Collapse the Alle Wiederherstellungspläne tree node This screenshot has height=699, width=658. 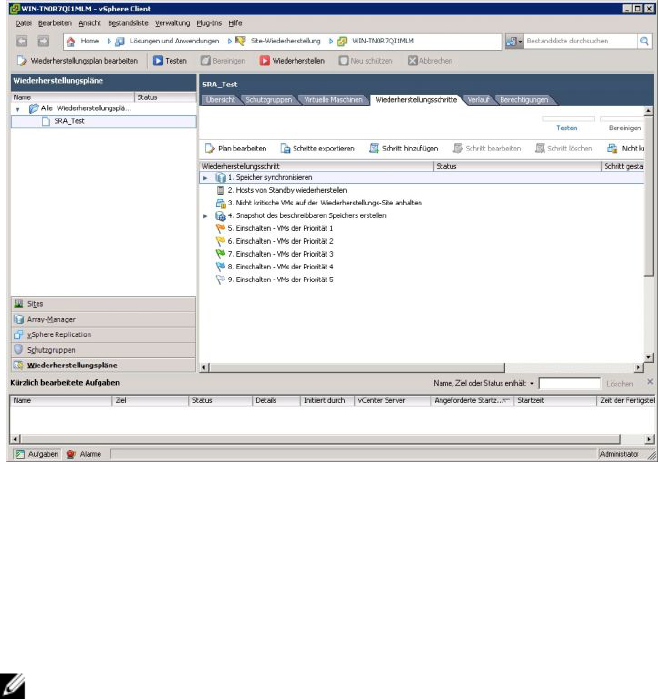17,109
